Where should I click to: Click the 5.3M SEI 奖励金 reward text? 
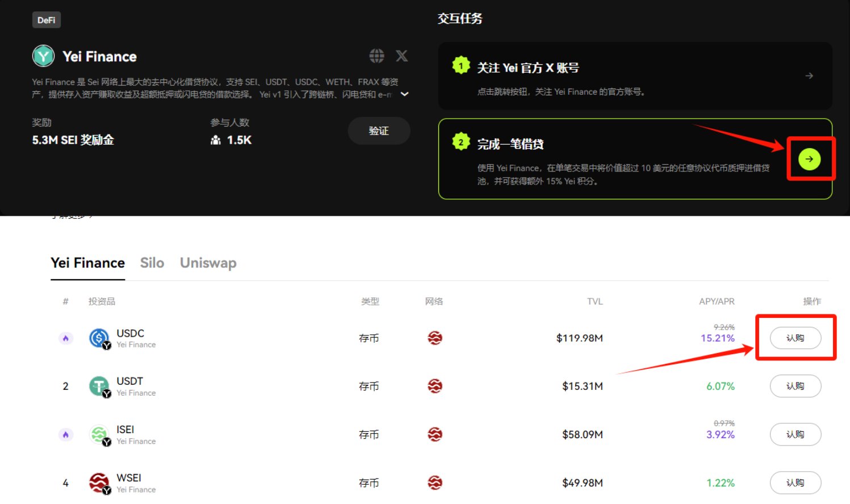pyautogui.click(x=73, y=140)
